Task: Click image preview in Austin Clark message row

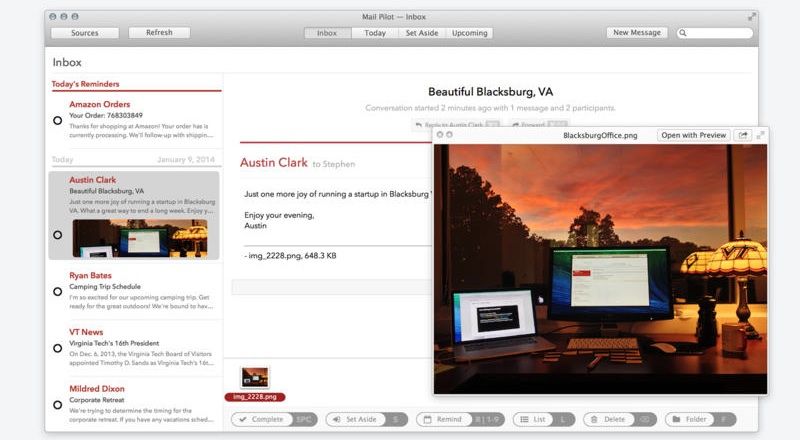Action: click(140, 238)
